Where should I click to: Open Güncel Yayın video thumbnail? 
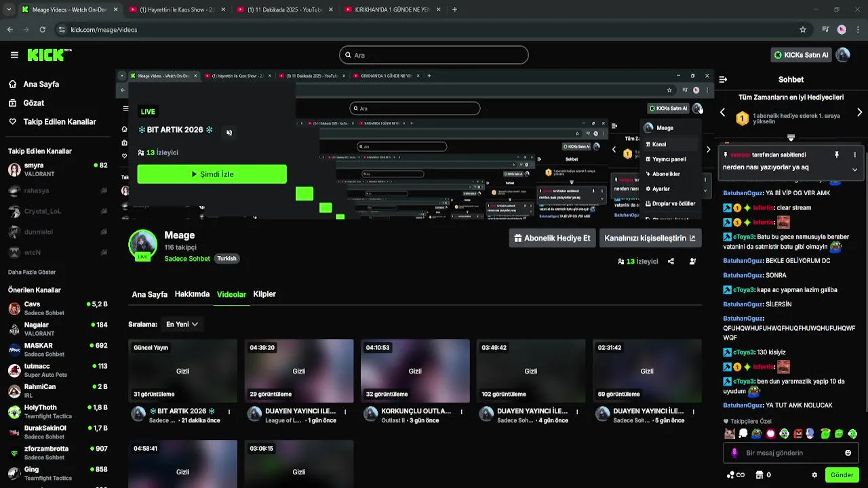(x=182, y=370)
